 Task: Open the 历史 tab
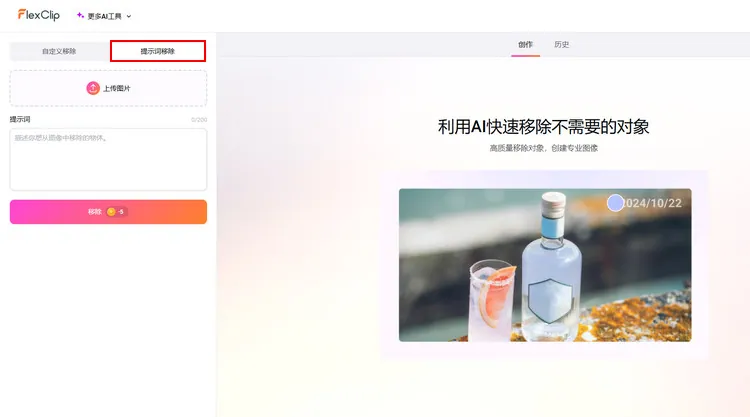tap(562, 44)
